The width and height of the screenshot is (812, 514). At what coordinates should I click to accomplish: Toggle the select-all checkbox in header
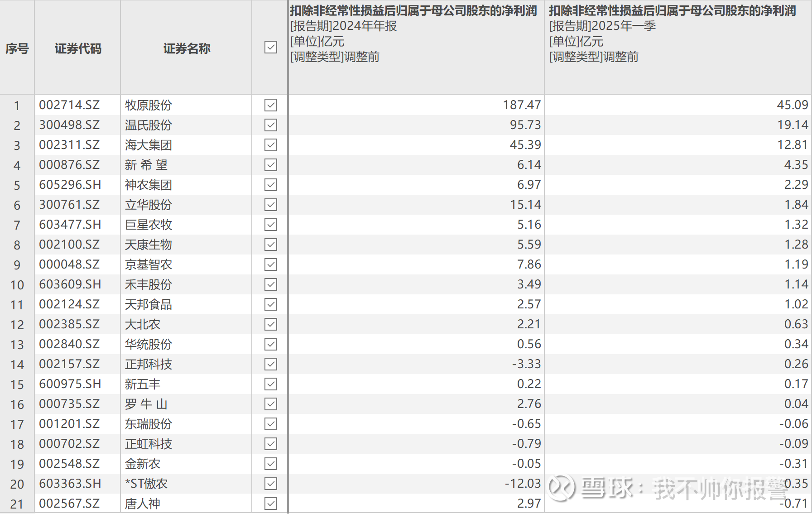(x=271, y=47)
